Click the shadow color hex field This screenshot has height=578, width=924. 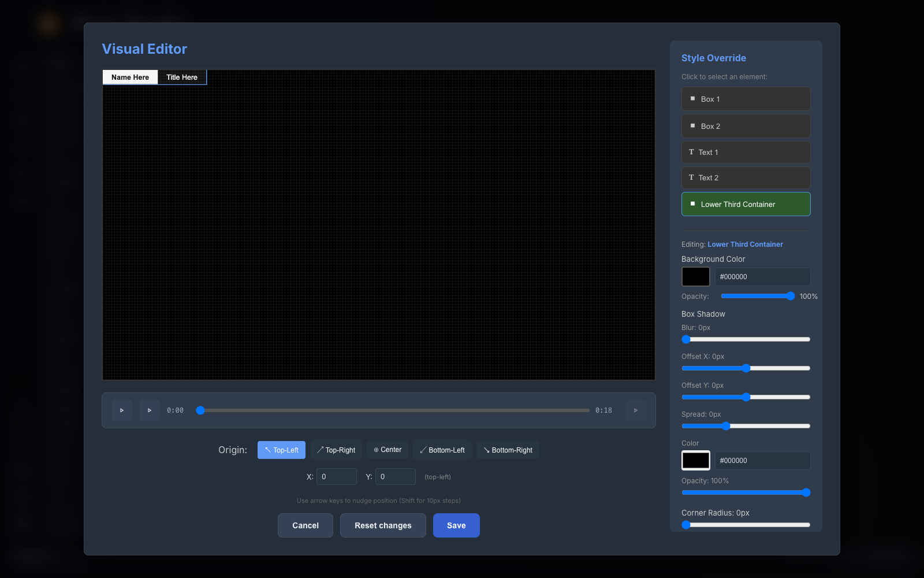pyautogui.click(x=762, y=461)
